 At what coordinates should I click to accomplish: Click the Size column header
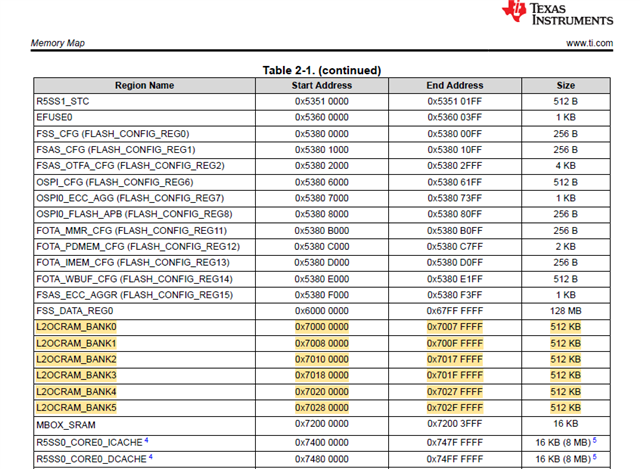pos(566,85)
